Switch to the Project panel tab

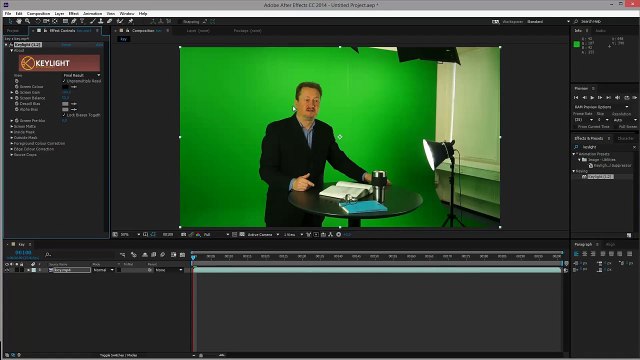tap(13, 31)
